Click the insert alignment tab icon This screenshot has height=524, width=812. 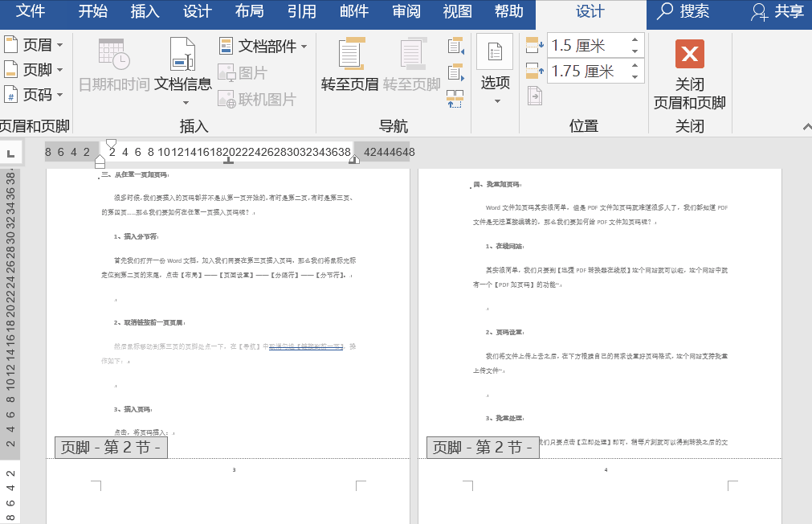534,96
